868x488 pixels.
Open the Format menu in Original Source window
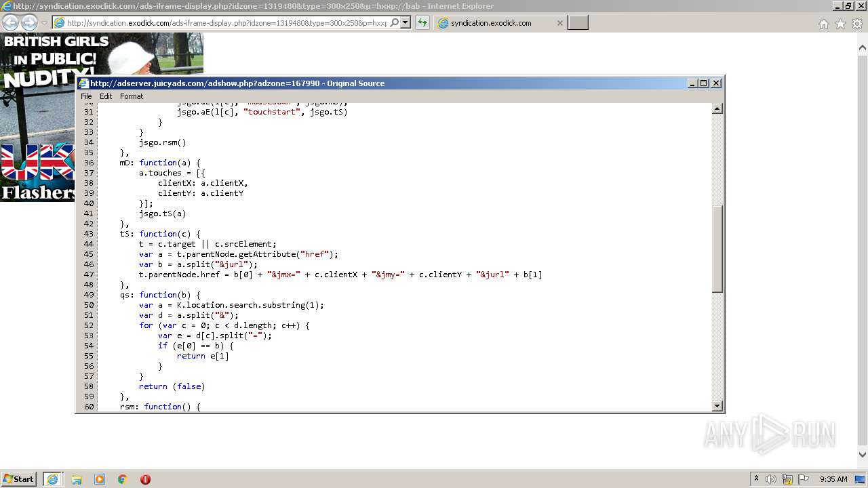[x=132, y=96]
